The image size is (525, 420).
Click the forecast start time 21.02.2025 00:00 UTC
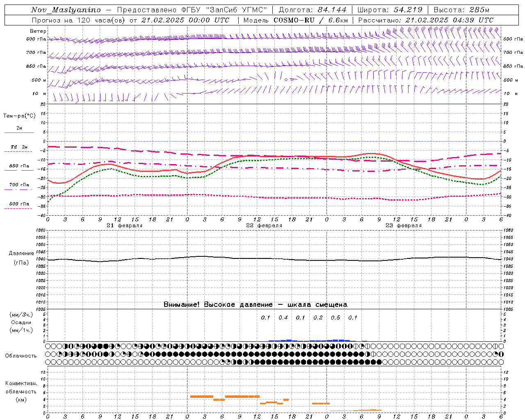[x=185, y=20]
